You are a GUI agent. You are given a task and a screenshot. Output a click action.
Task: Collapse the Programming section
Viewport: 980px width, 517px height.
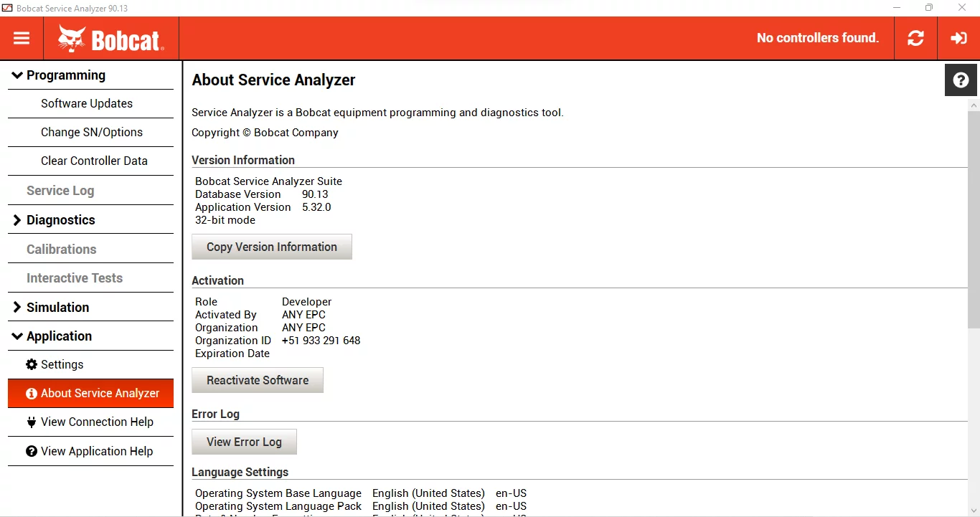tap(18, 75)
